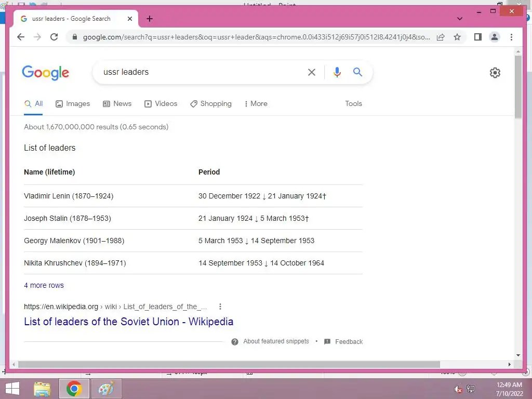Clear the search box text
The image size is (532, 399).
tap(312, 72)
